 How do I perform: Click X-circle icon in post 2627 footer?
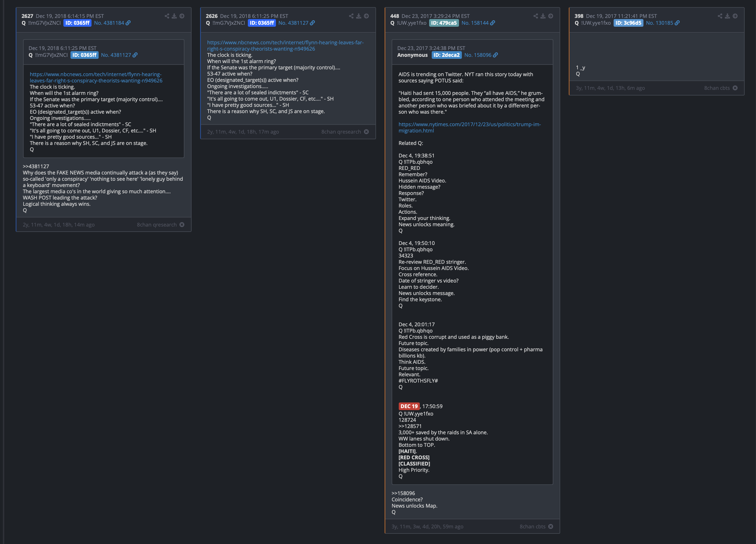coord(182,225)
